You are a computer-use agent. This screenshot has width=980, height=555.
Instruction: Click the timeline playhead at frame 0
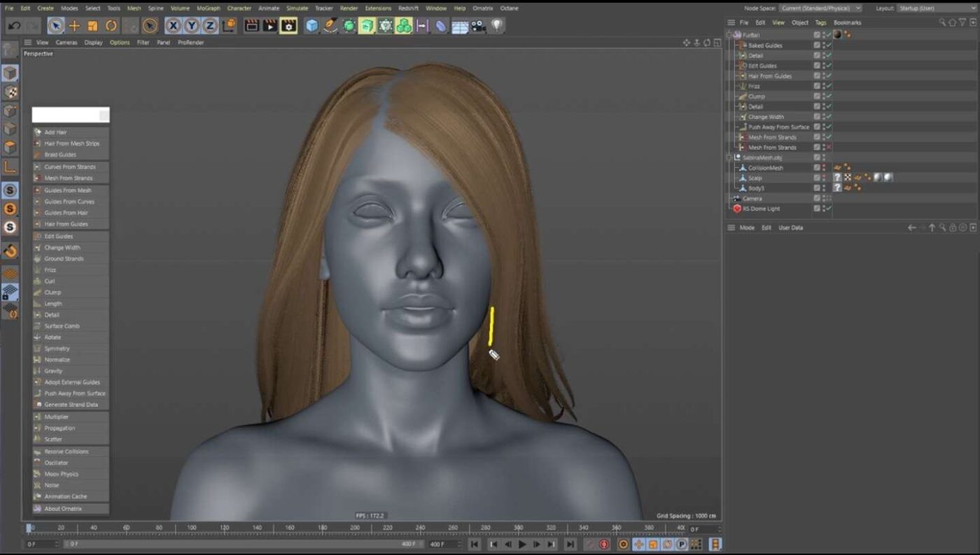point(29,528)
